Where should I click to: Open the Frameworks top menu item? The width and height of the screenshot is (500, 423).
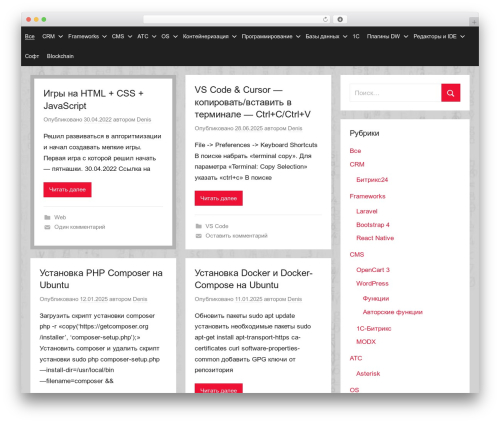click(x=83, y=36)
